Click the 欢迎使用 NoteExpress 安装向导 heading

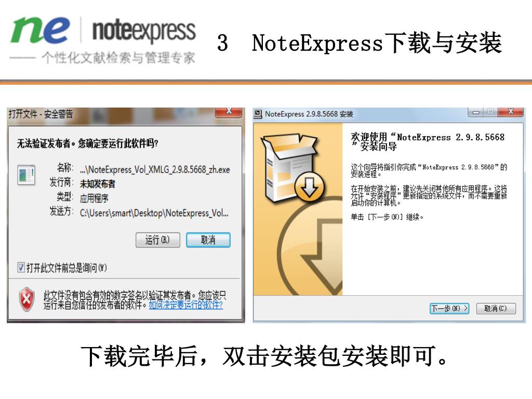428,142
